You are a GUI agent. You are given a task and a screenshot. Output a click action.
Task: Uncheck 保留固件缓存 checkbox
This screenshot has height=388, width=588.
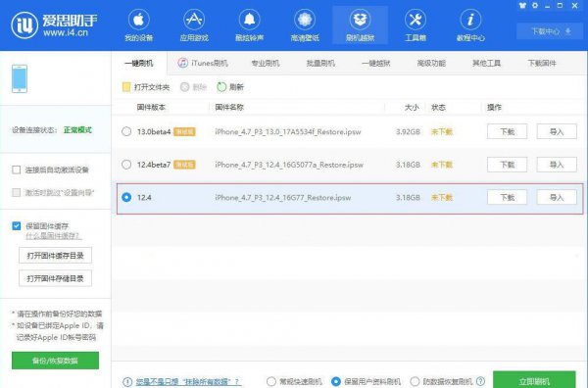(16, 225)
